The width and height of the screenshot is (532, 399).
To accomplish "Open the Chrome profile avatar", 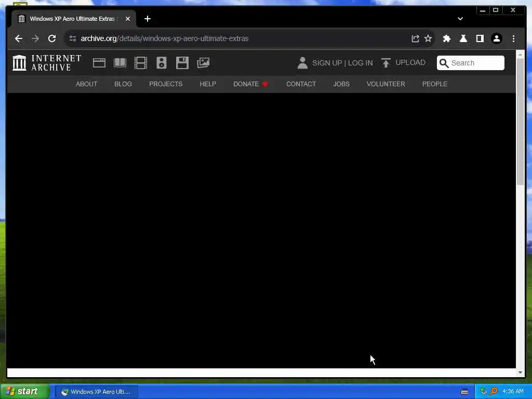I will coord(496,38).
